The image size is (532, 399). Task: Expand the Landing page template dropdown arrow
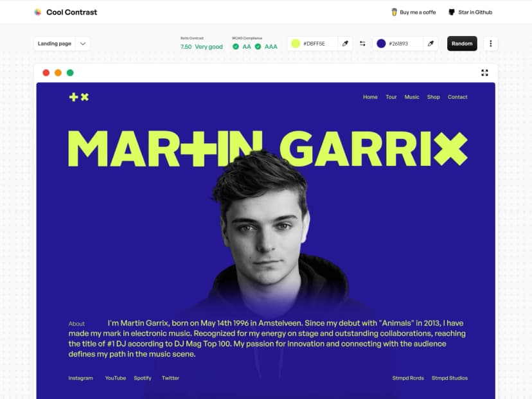tap(83, 44)
